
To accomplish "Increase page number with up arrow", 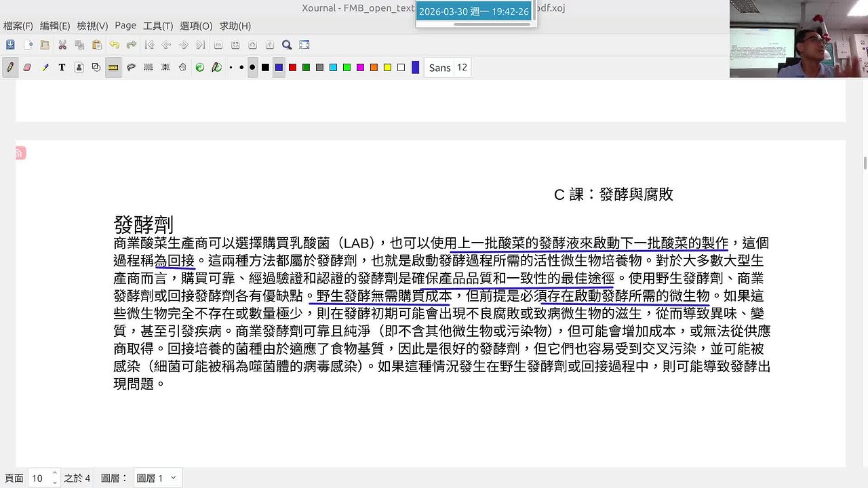I will pyautogui.click(x=55, y=474).
